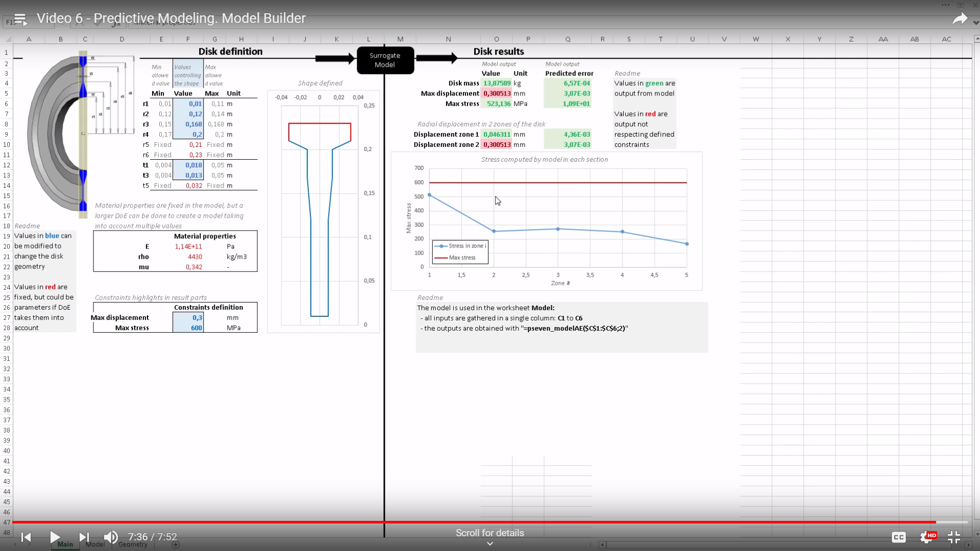Click the predicted error 1,09E+01 cell
Viewport: 980px width, 551px height.
coord(568,104)
